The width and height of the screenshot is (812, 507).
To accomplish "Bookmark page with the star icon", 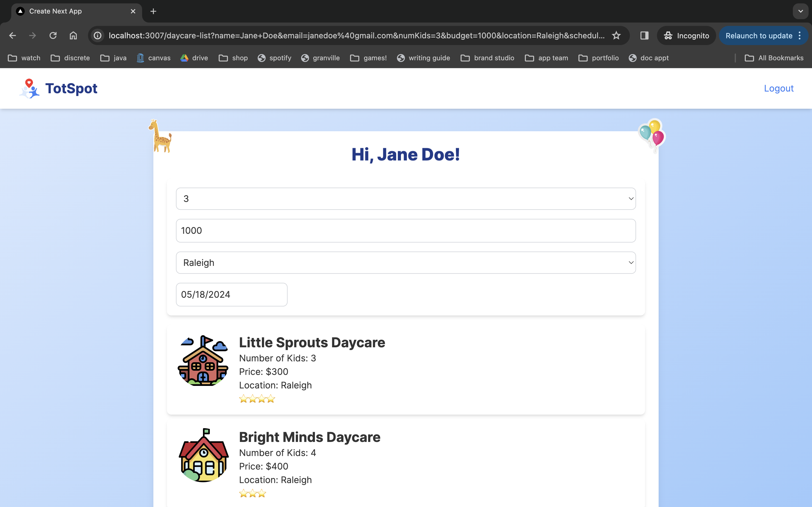I will pyautogui.click(x=616, y=35).
